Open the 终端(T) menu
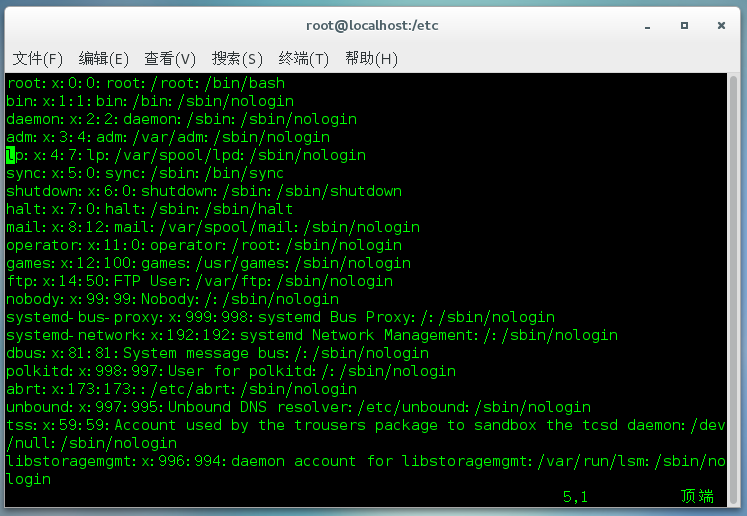The image size is (747, 516). coord(303,59)
